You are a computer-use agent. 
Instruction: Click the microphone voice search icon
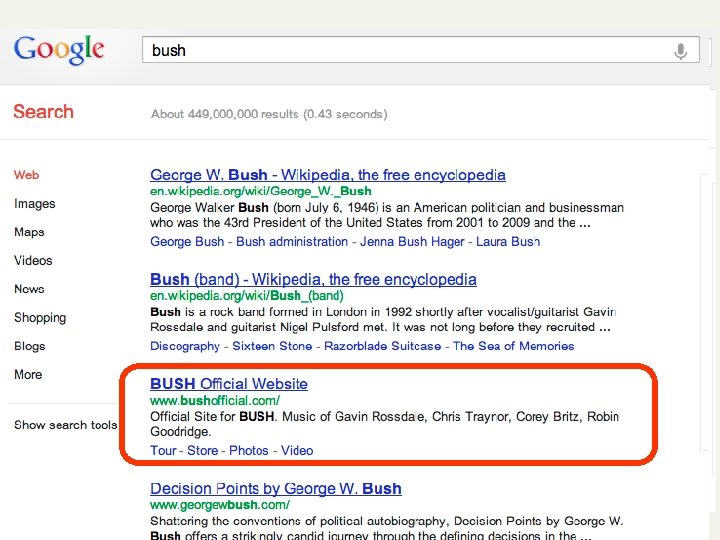coord(680,51)
